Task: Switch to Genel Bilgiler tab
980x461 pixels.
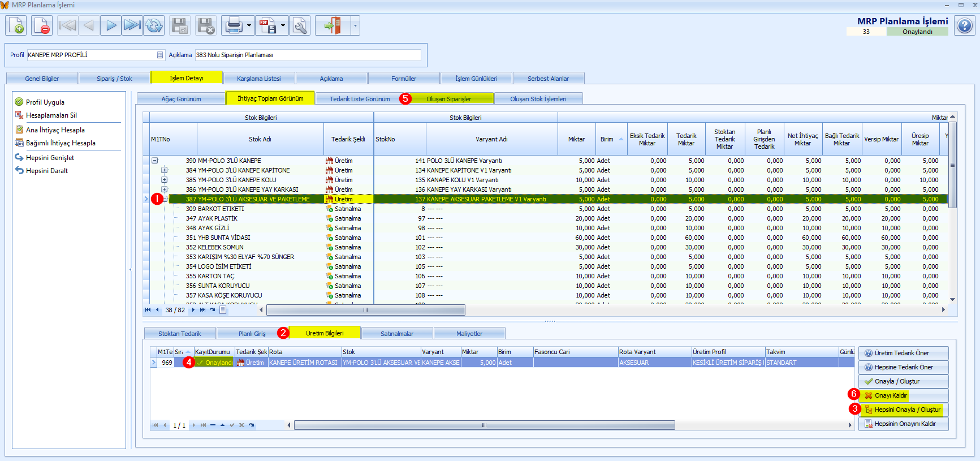Action: pyautogui.click(x=42, y=79)
